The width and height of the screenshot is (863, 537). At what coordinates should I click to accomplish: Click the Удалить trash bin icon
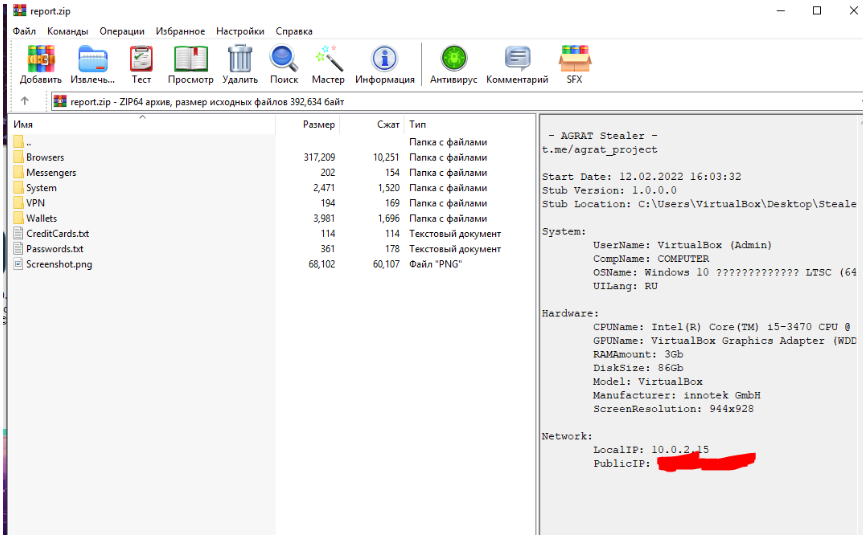point(240,59)
